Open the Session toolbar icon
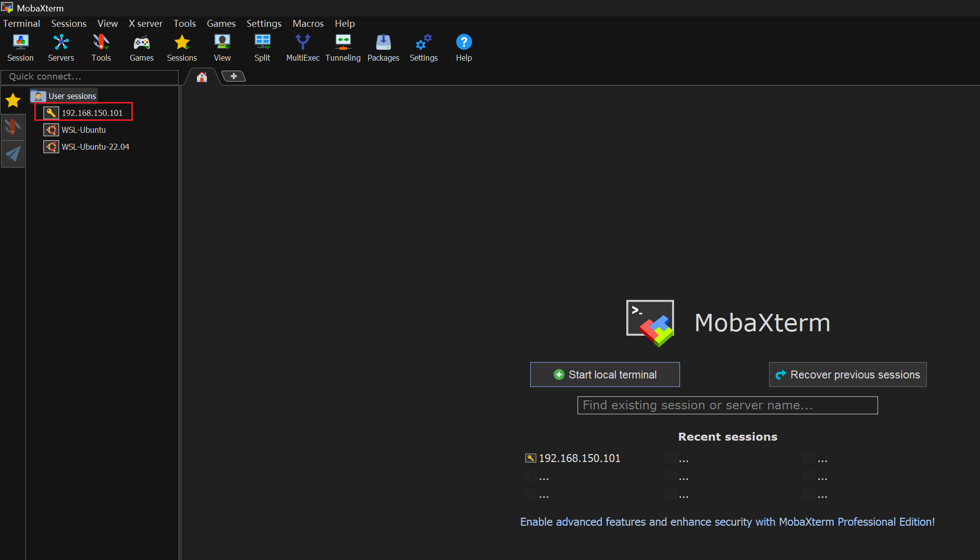The height and width of the screenshot is (560, 980). 20,48
